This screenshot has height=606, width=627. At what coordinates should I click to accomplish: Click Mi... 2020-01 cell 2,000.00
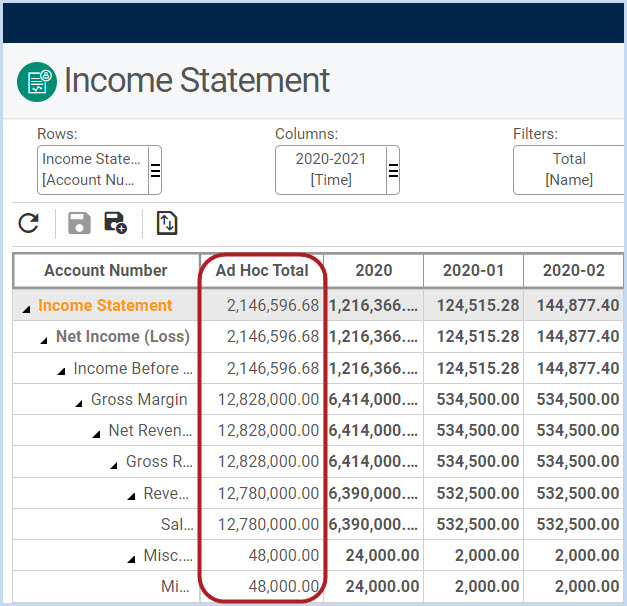pos(473,586)
